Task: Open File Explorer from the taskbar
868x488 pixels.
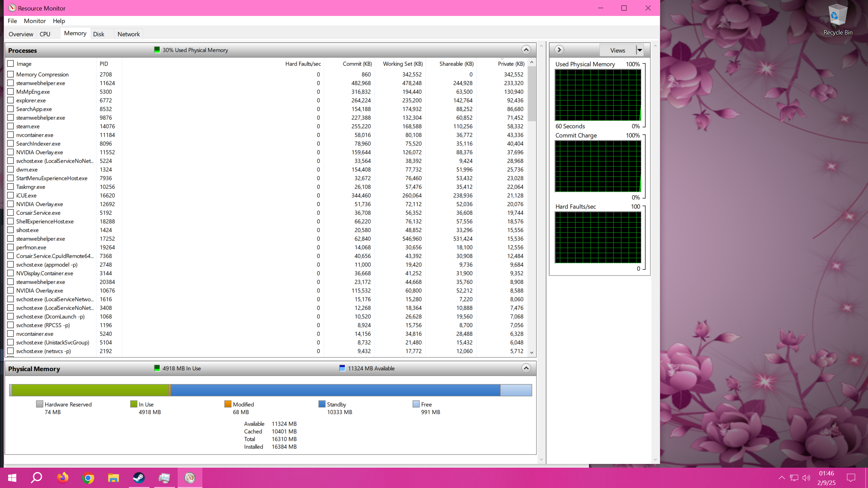Action: tap(113, 478)
